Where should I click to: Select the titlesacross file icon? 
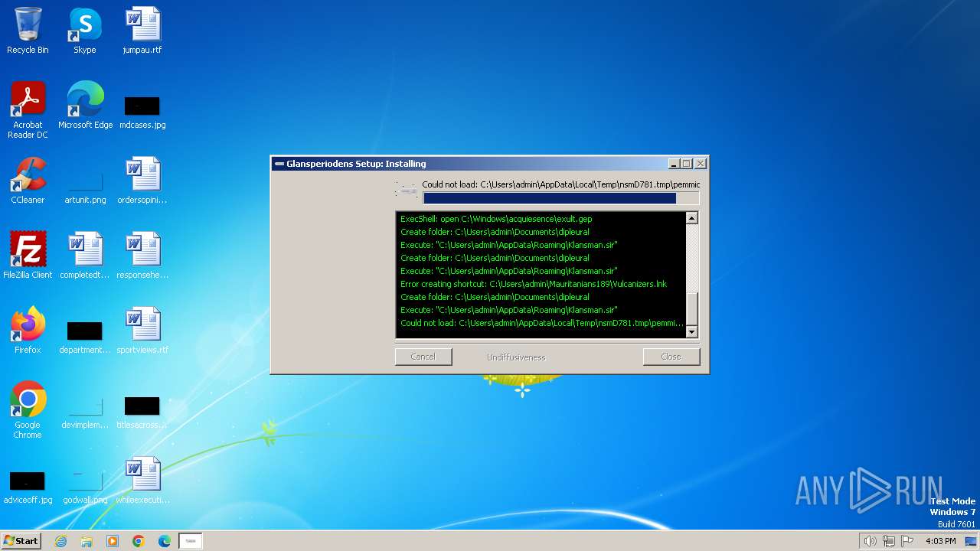tap(142, 412)
